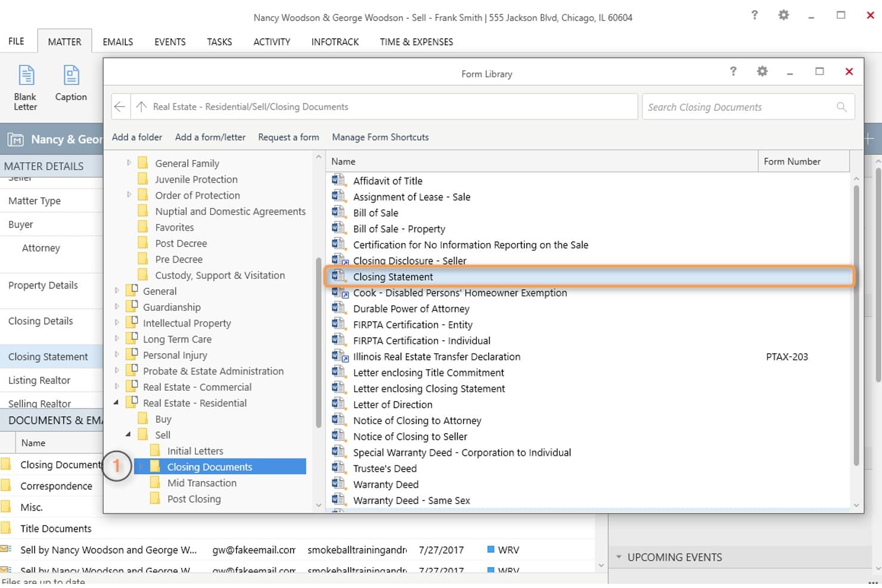882x588 pixels.
Task: Select the Initial Letters folder
Action: click(195, 451)
